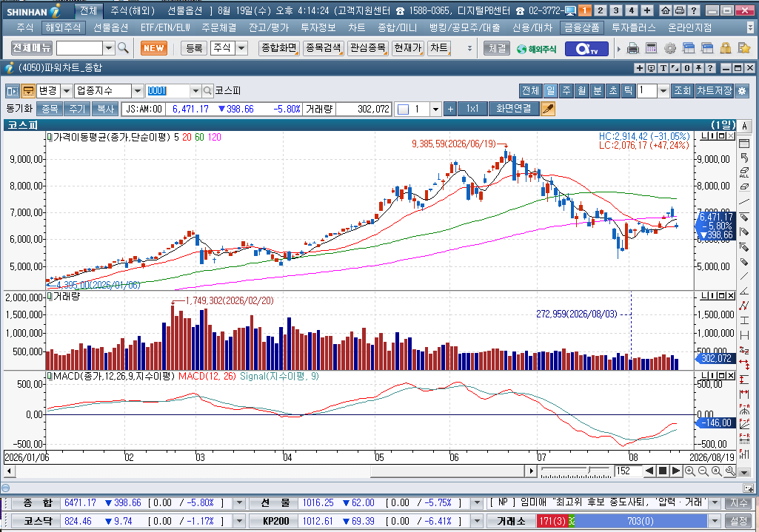
Task: Click the 152 bar count field
Action: 628,471
